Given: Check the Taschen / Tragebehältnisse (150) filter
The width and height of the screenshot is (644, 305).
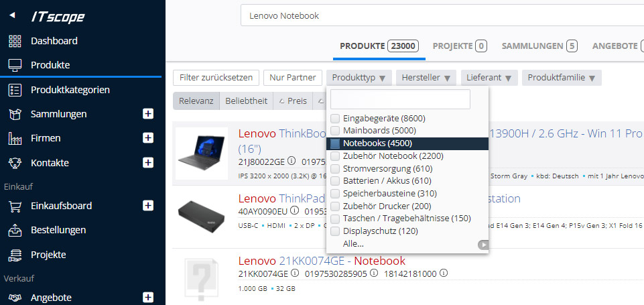Looking at the screenshot, I should (335, 219).
